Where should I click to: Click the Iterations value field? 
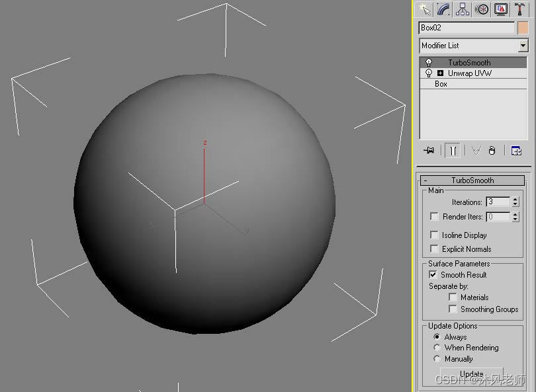click(498, 202)
